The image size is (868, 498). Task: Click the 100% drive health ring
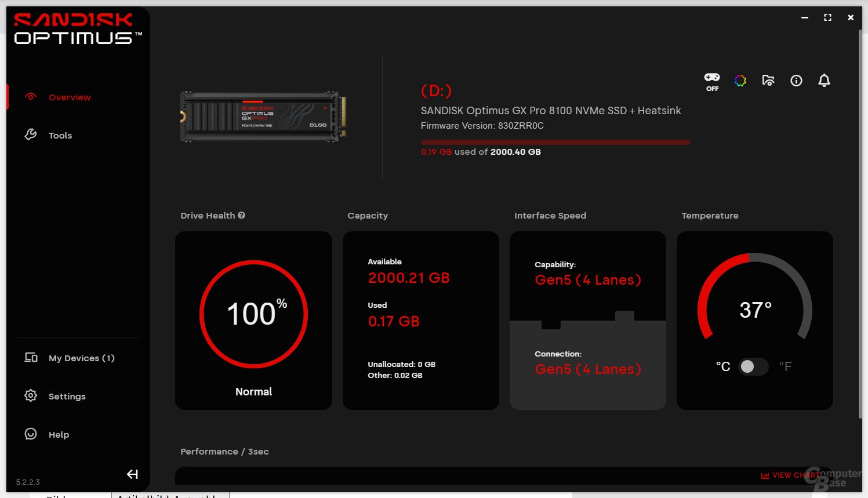[x=253, y=314]
